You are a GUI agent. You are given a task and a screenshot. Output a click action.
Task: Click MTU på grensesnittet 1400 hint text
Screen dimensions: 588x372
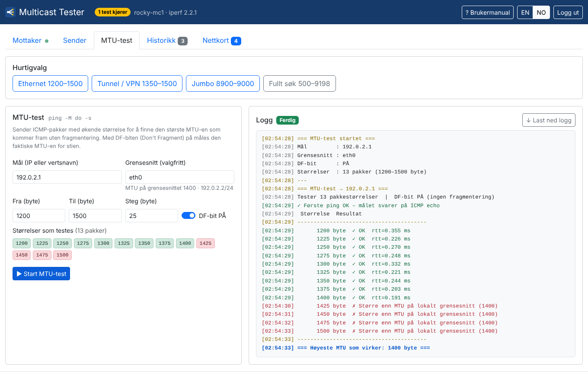pyautogui.click(x=179, y=188)
